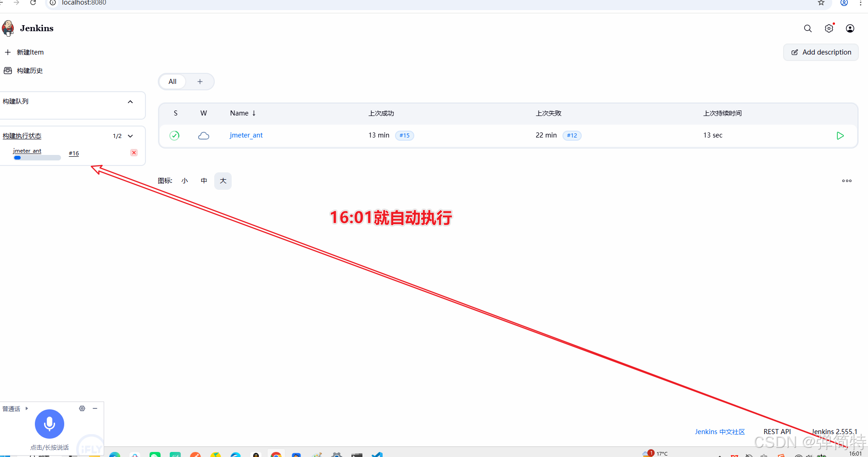Open the three-dot more options menu
The image size is (868, 457).
(847, 181)
